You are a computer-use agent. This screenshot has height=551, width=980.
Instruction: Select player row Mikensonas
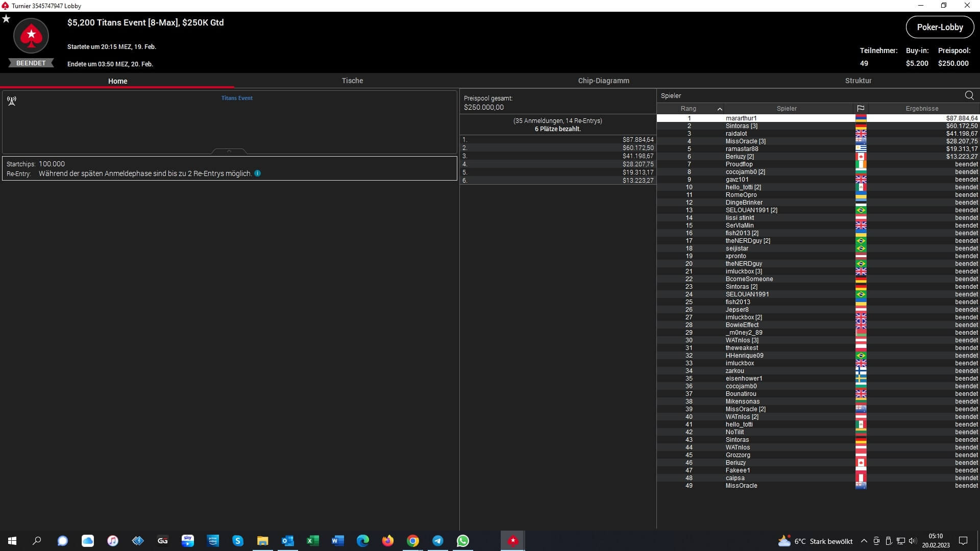click(x=818, y=402)
